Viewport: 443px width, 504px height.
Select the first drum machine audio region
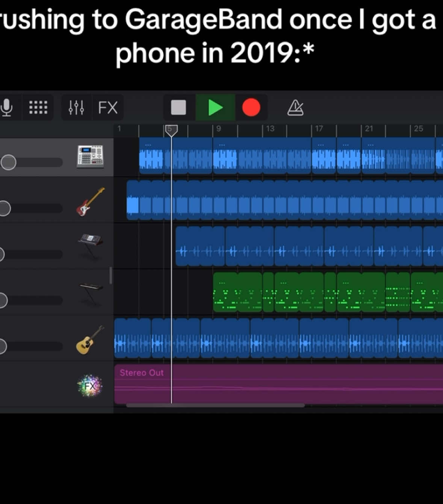point(176,156)
